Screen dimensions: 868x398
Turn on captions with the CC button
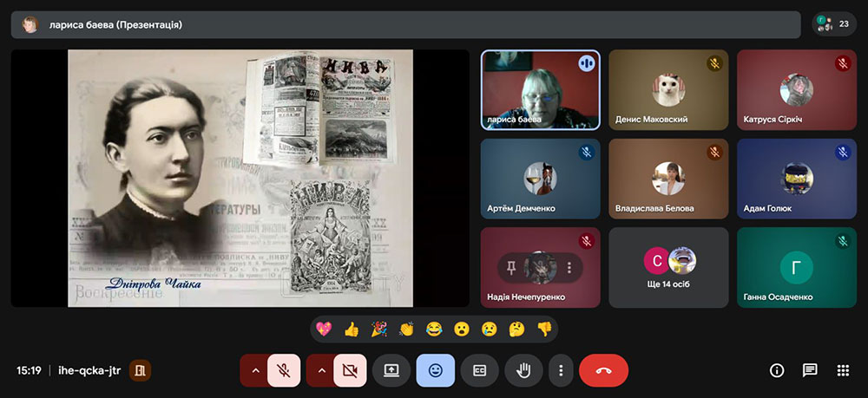479,370
